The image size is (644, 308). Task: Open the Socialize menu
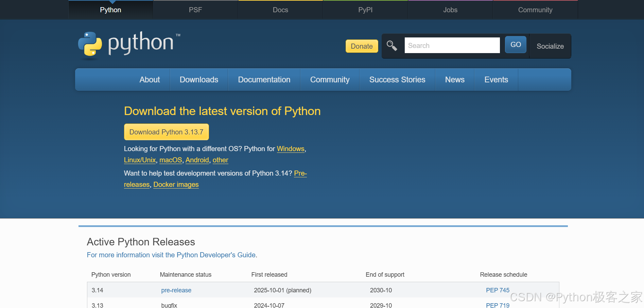coord(550,46)
